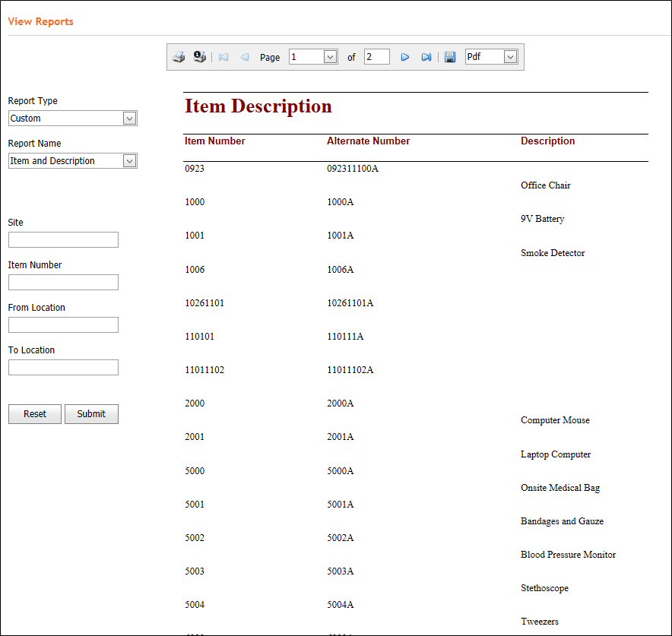Open the page number dropdown

point(313,57)
